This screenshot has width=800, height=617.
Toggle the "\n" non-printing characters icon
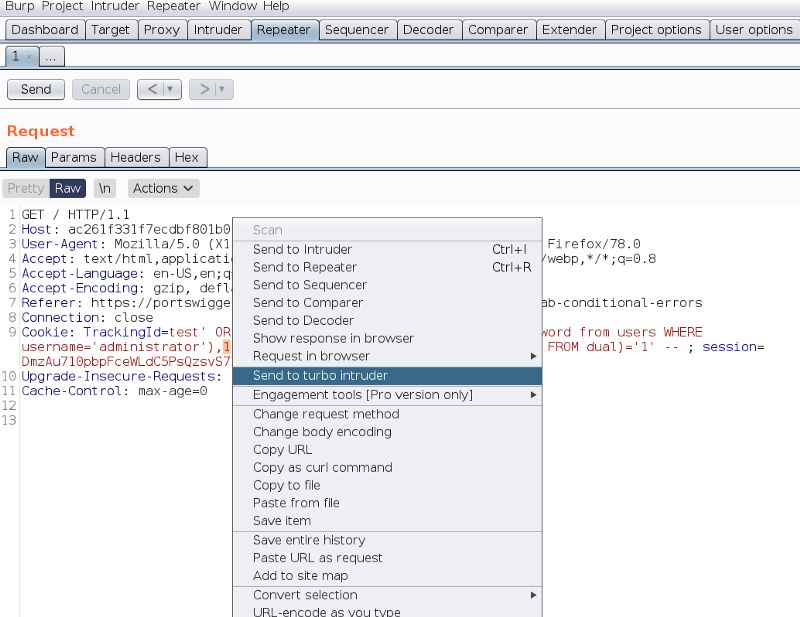point(103,188)
